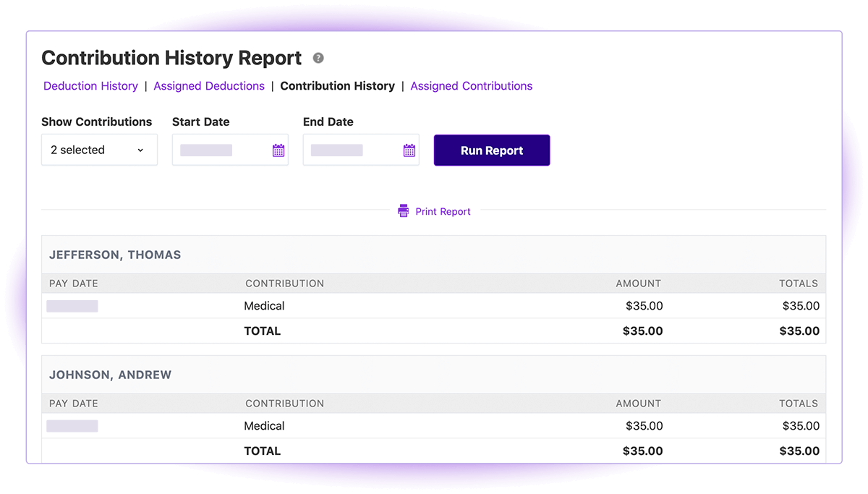Click the help question mark icon
Screen dimensions: 868x494
coord(318,58)
